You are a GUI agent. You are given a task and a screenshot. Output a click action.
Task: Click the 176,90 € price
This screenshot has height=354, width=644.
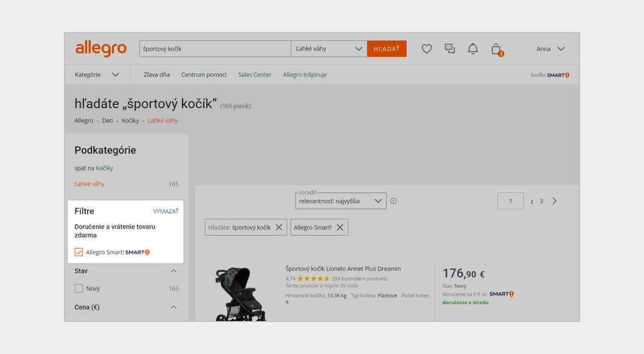coord(463,274)
